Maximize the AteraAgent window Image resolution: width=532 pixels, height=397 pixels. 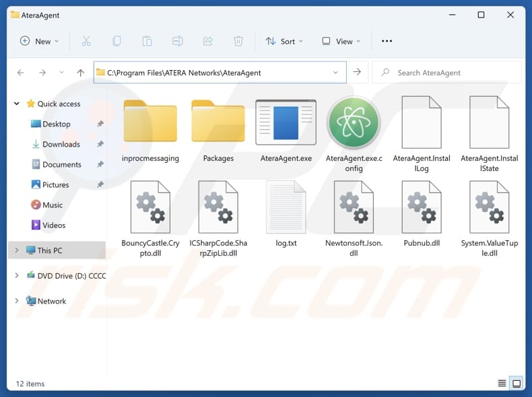[481, 15]
